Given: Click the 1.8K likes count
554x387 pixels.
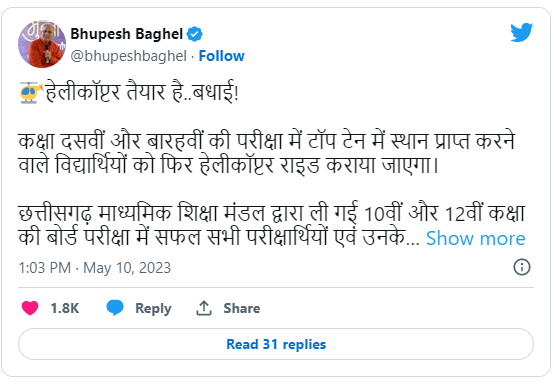Looking at the screenshot, I should point(65,308).
